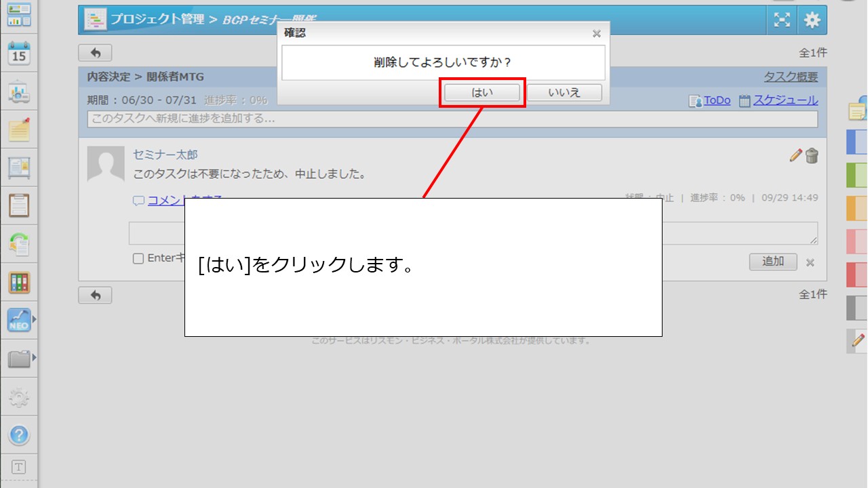Expand the arrow next to folder icon
This screenshot has height=488, width=868.
tap(34, 357)
